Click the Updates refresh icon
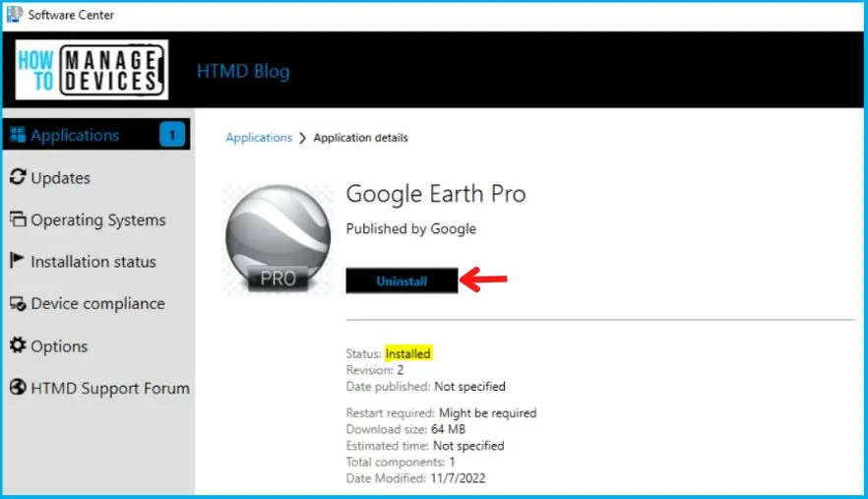 [17, 177]
